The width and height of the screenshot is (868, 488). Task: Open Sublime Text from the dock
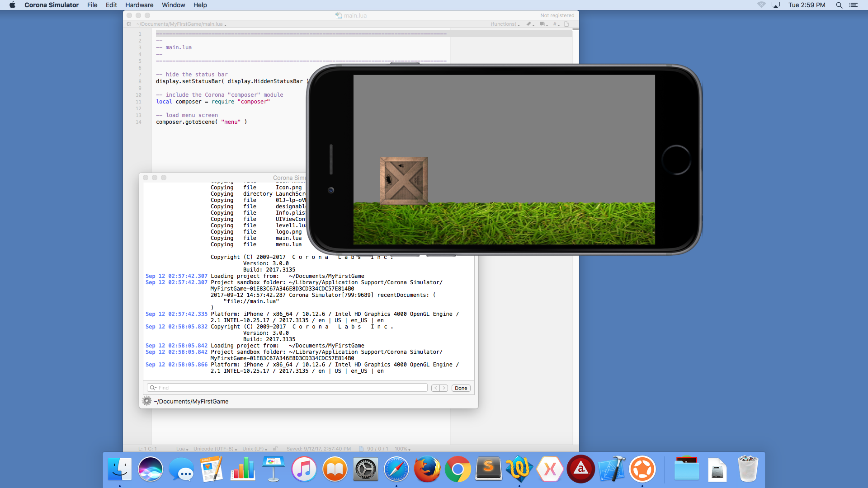click(x=489, y=469)
